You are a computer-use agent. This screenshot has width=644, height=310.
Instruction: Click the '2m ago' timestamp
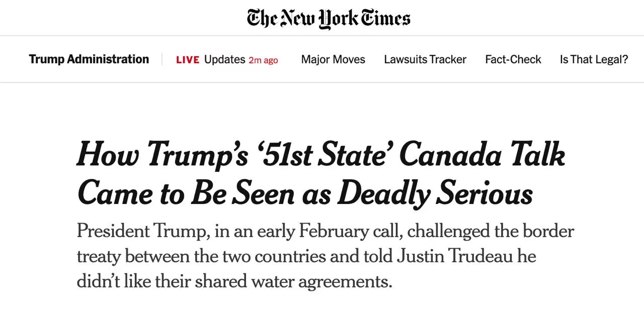coord(263,60)
